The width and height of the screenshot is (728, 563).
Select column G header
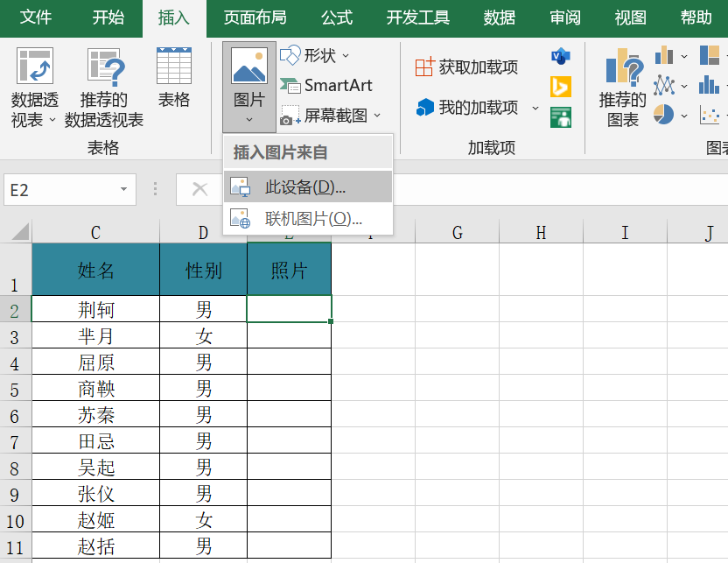(x=458, y=232)
